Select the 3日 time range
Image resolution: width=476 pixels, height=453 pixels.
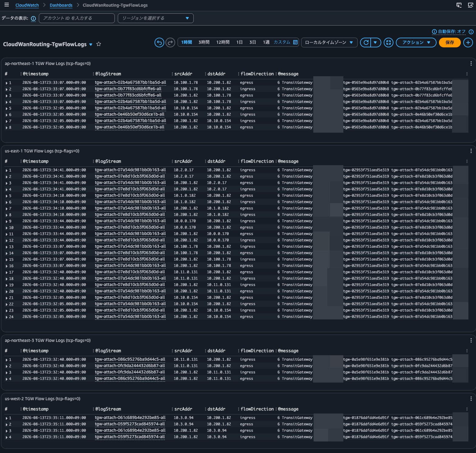253,42
